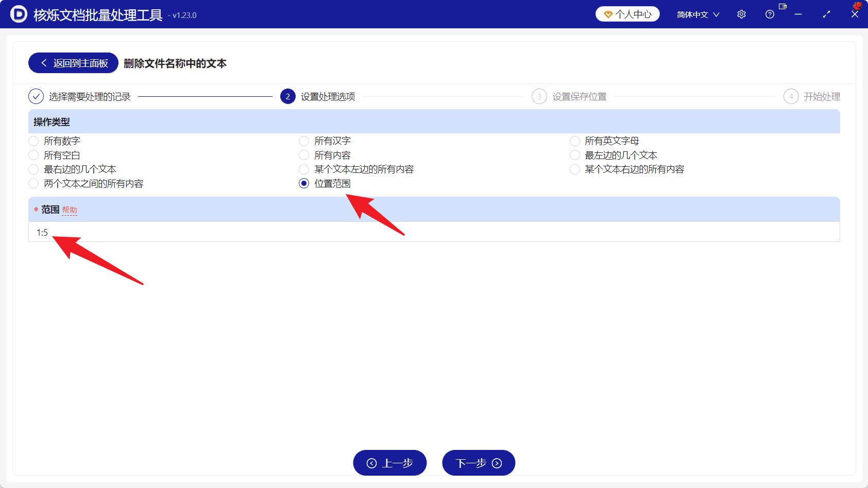Image resolution: width=868 pixels, height=488 pixels.
Task: Open the 帮助 help link for range
Action: [x=70, y=210]
